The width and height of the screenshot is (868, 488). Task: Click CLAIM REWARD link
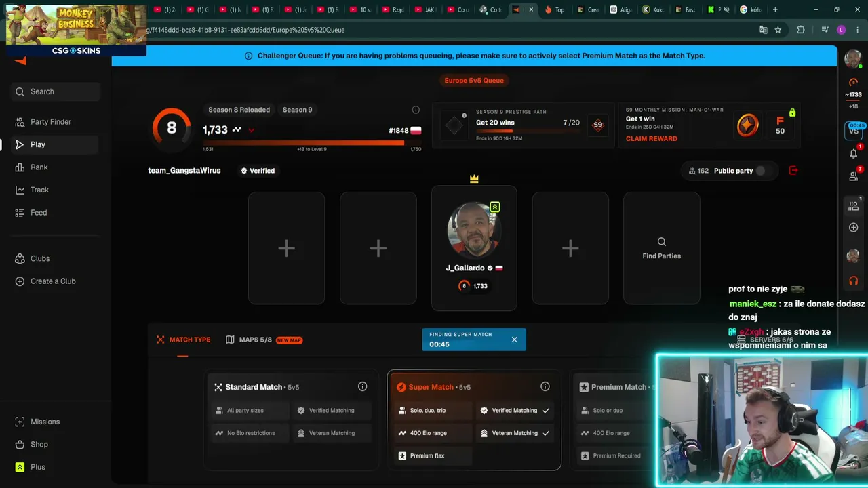(x=652, y=138)
